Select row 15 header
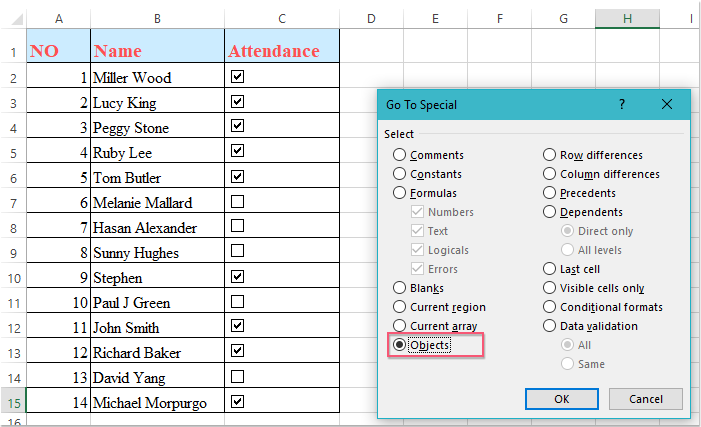 click(13, 400)
